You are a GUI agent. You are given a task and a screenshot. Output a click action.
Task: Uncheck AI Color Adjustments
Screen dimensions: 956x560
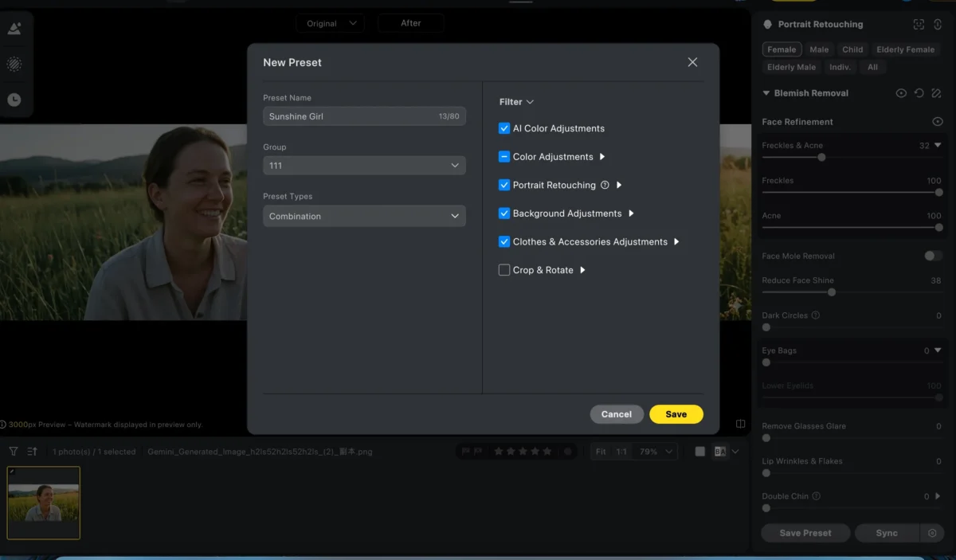[x=504, y=128]
